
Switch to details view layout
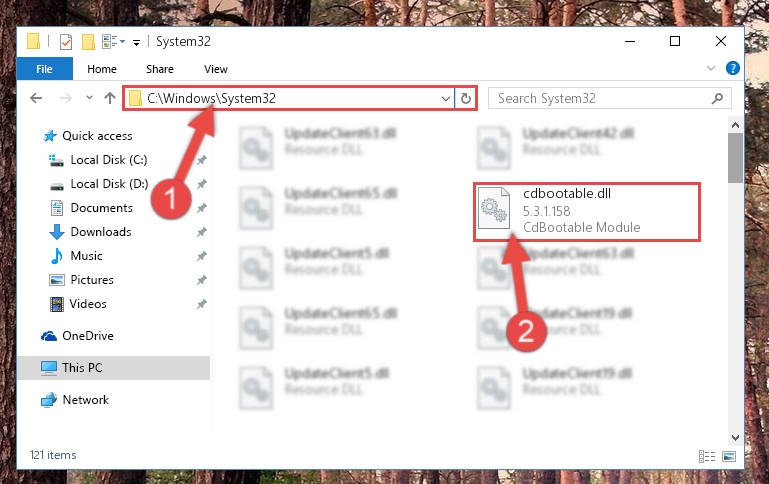coord(707,457)
